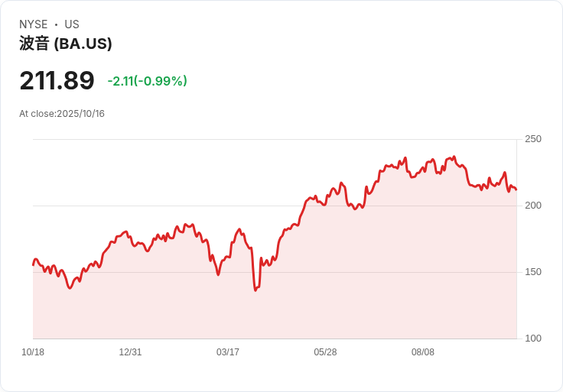Click the red -2.11(-0.99%) price change
This screenshot has height=392, width=563.
pyautogui.click(x=147, y=81)
